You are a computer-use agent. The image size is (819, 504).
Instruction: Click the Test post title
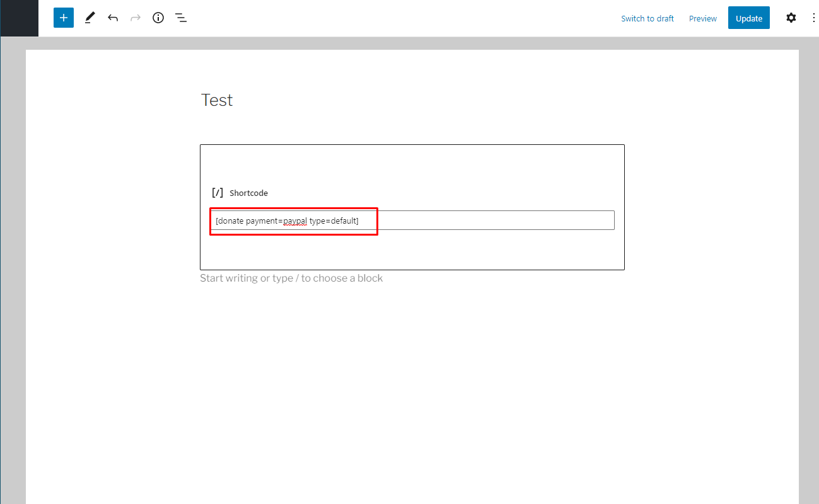pos(217,100)
